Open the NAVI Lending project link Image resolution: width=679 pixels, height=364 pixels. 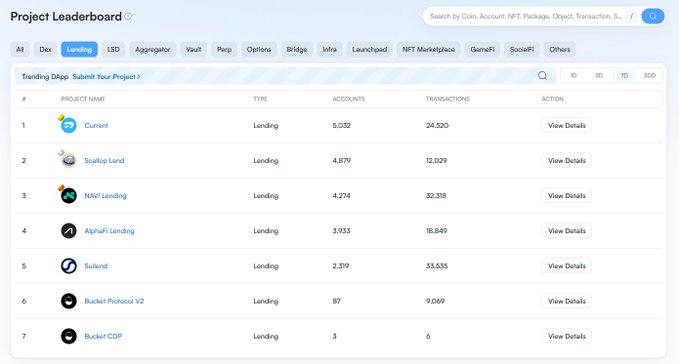pyautogui.click(x=105, y=196)
